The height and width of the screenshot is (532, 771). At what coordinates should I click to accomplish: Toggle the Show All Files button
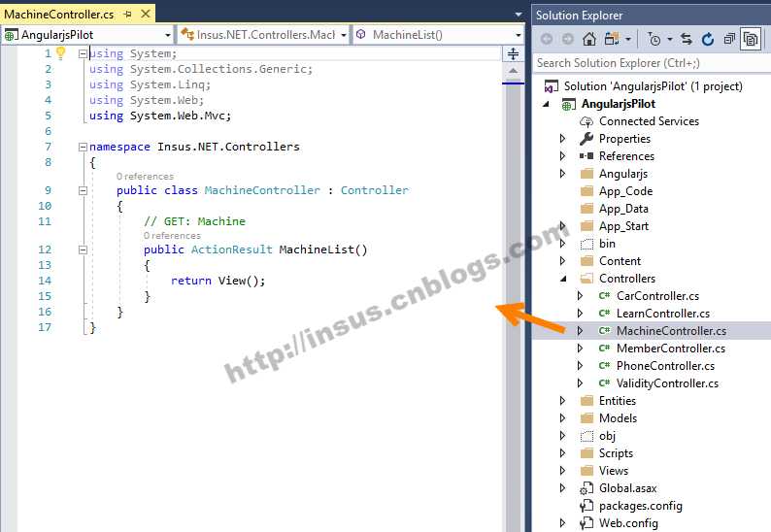tap(751, 39)
